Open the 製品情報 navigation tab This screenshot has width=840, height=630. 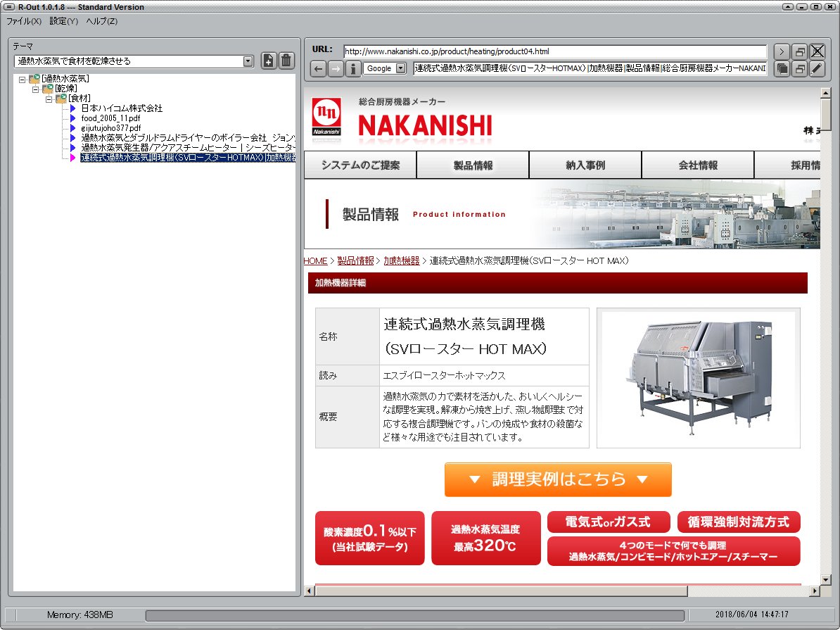pyautogui.click(x=473, y=165)
